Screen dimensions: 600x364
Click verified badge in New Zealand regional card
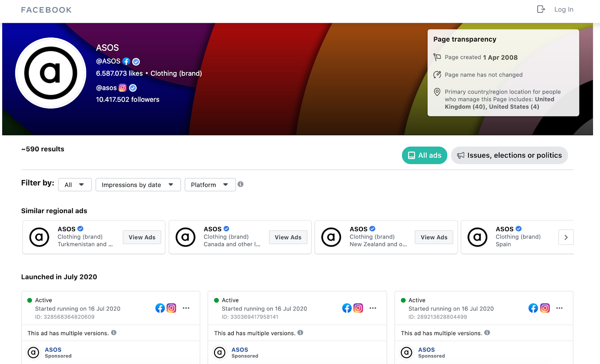pyautogui.click(x=372, y=229)
